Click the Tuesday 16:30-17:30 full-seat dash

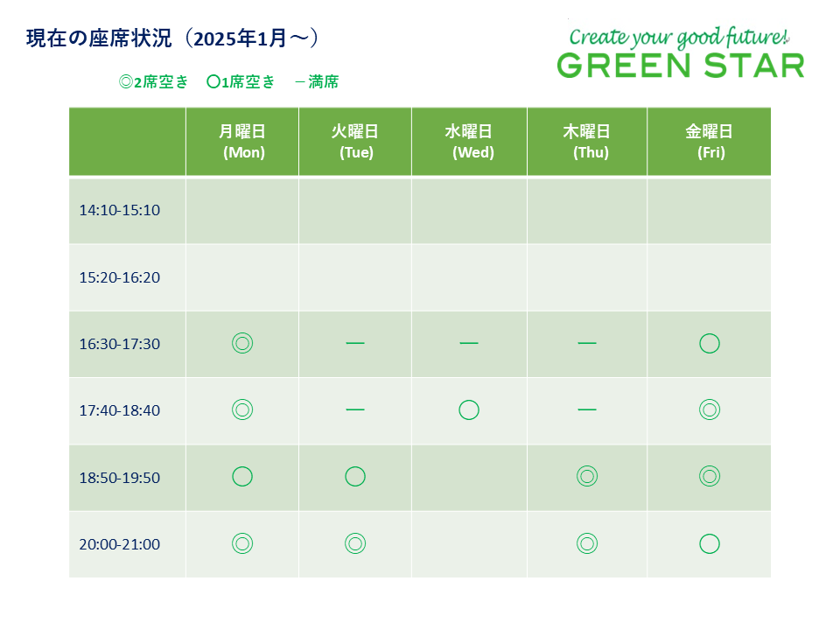pos(355,343)
